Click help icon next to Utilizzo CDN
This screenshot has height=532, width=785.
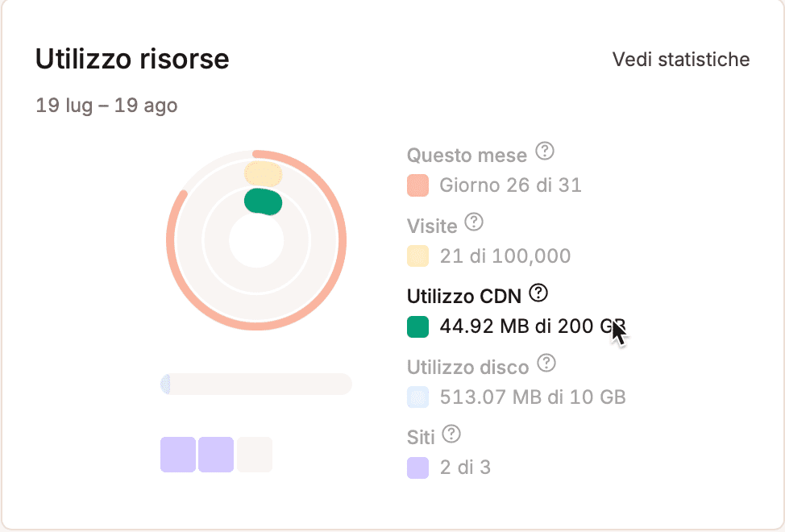[538, 292]
